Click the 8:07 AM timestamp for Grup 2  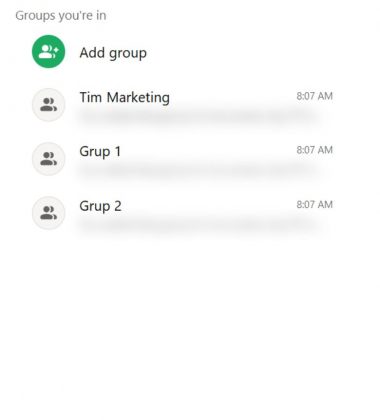[314, 204]
